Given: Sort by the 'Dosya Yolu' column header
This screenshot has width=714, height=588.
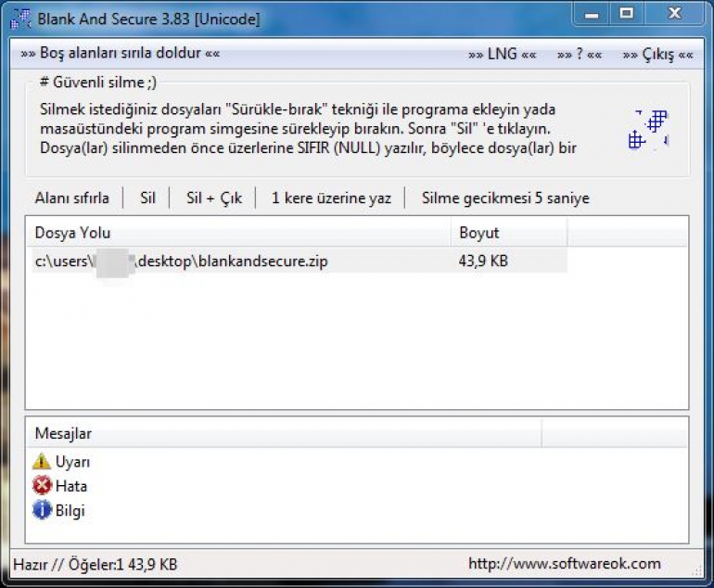Looking at the screenshot, I should tap(238, 233).
